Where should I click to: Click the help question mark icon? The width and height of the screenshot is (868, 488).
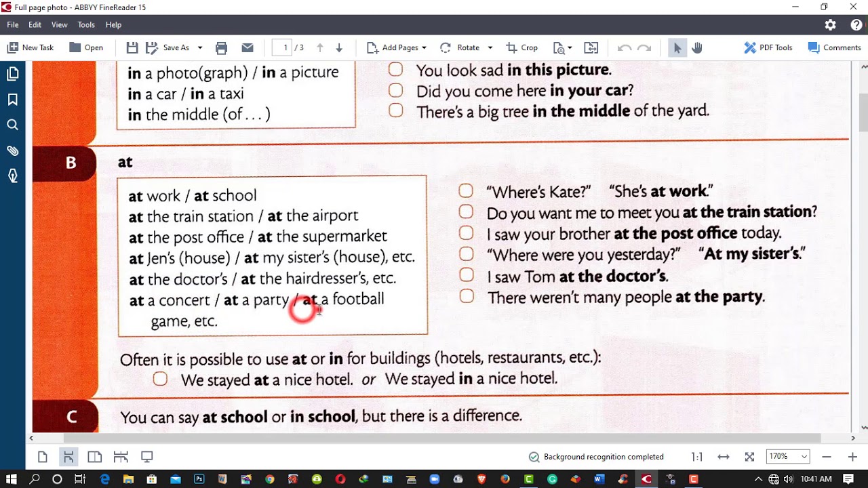tap(856, 24)
